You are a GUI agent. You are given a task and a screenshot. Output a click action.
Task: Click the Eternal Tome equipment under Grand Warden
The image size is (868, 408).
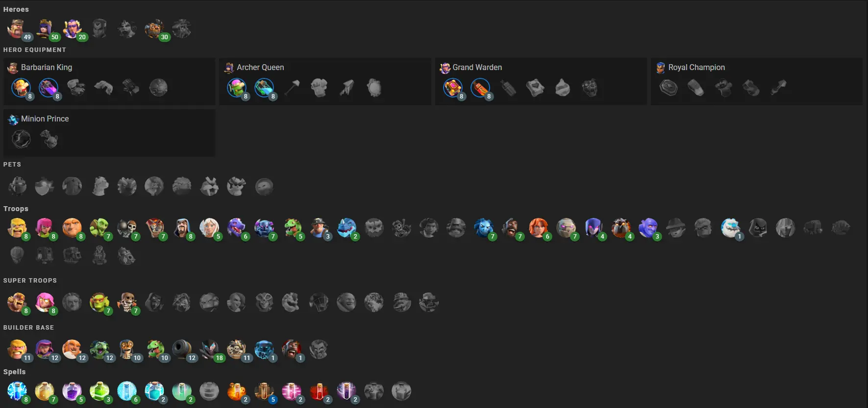(452, 88)
